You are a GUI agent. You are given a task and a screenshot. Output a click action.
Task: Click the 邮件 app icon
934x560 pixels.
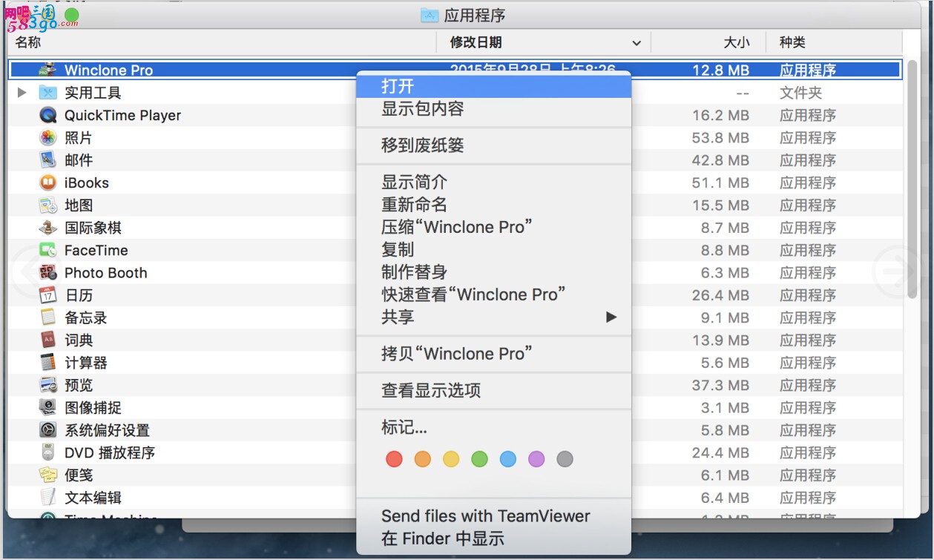(48, 160)
